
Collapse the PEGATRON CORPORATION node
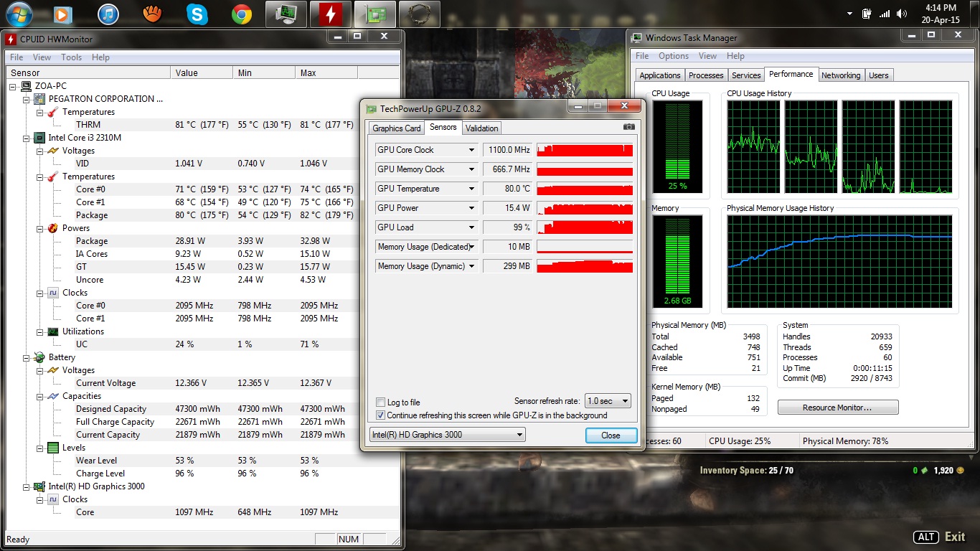tap(27, 99)
